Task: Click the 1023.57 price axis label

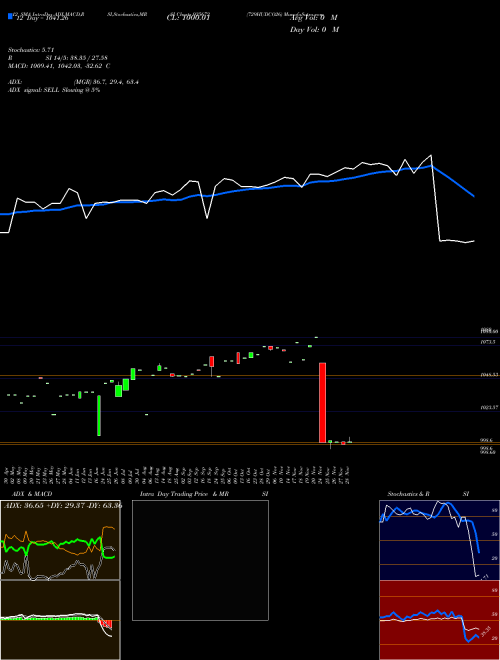Action: coord(489,407)
